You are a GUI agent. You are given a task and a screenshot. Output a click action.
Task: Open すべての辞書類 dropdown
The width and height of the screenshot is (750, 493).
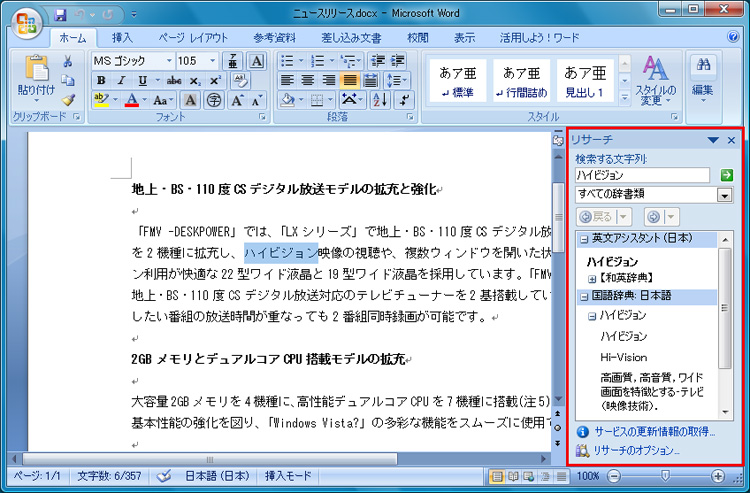click(725, 195)
